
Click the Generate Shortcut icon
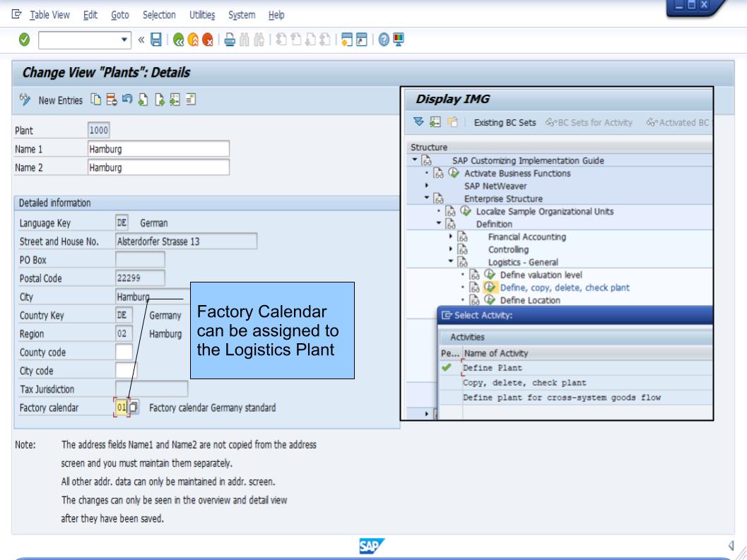362,40
